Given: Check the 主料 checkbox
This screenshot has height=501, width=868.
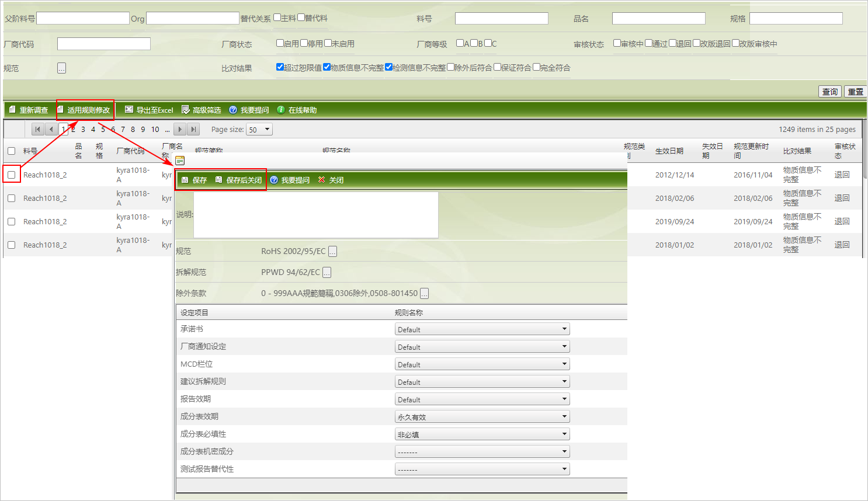Looking at the screenshot, I should [x=277, y=18].
